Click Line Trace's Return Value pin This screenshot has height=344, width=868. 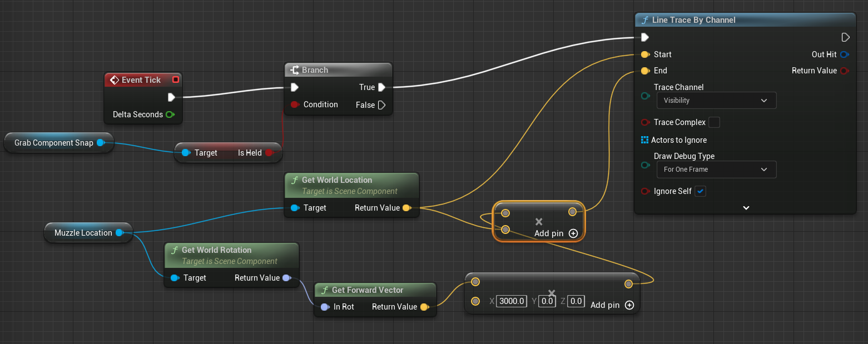click(845, 71)
